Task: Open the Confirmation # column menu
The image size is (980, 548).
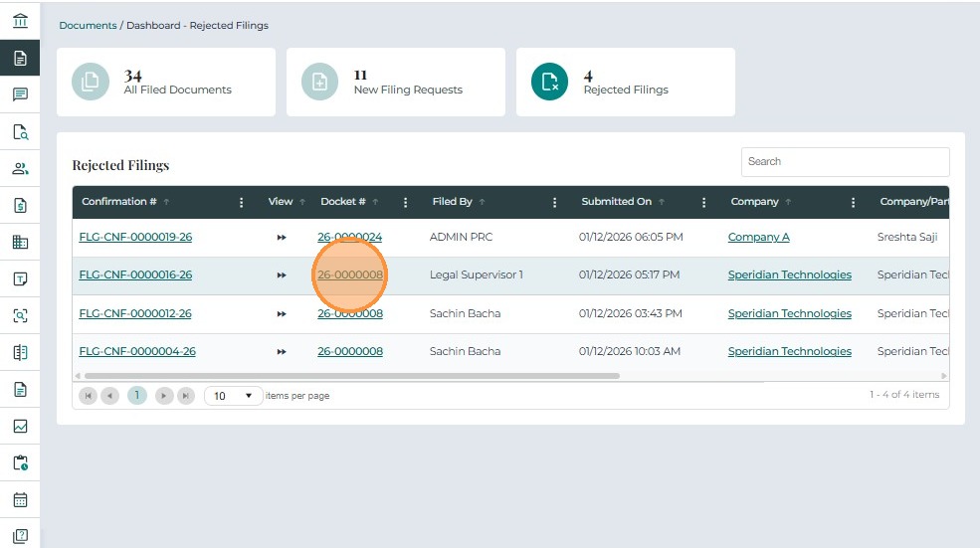Action: coord(242,202)
